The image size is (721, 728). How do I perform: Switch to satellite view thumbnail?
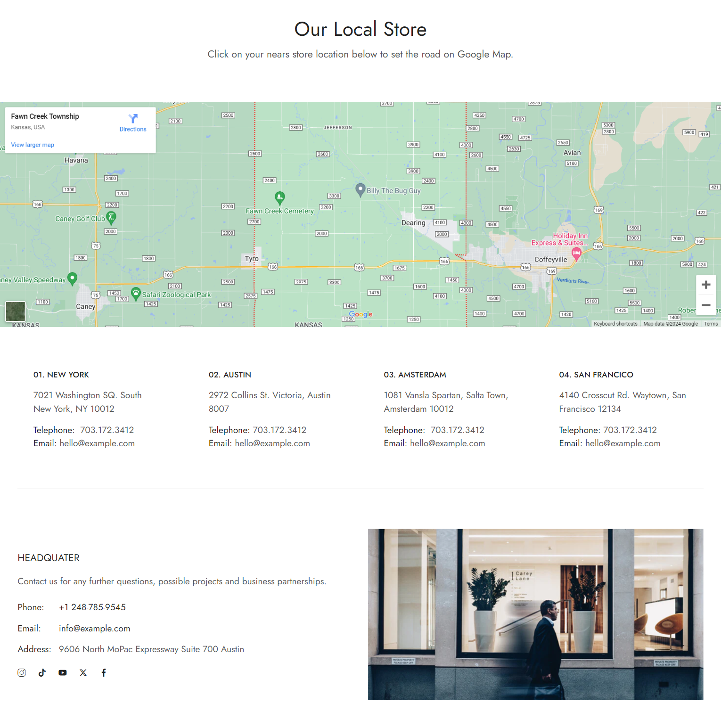tap(16, 311)
